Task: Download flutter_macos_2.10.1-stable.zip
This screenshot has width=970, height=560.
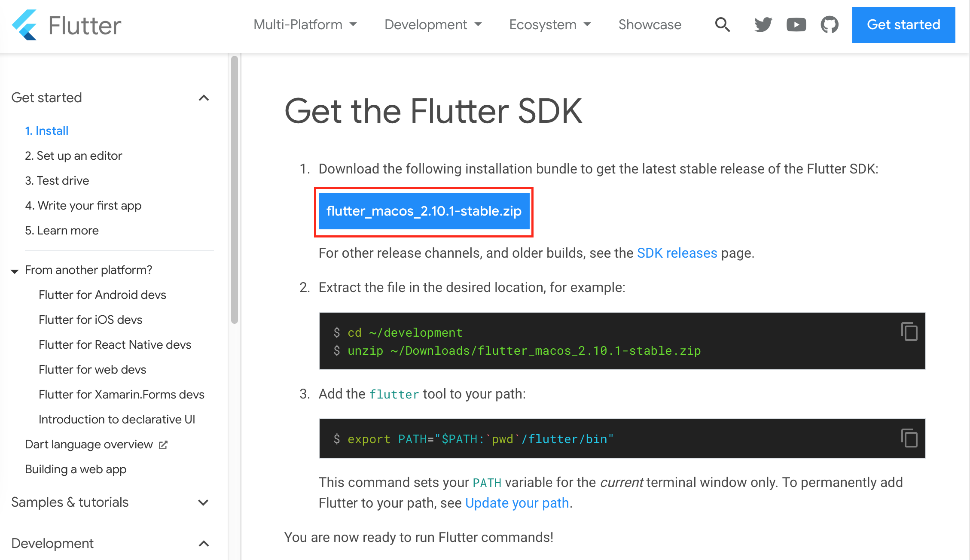Action: pyautogui.click(x=424, y=211)
